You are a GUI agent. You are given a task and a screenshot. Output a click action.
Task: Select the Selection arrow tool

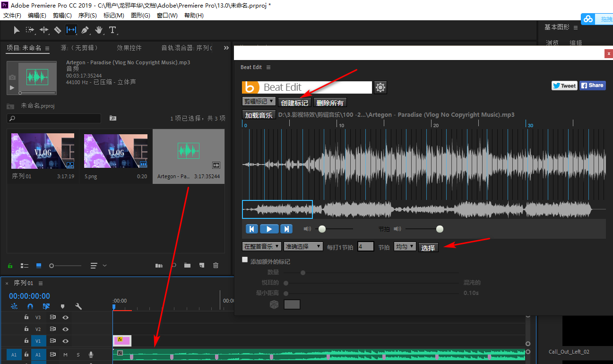click(17, 30)
